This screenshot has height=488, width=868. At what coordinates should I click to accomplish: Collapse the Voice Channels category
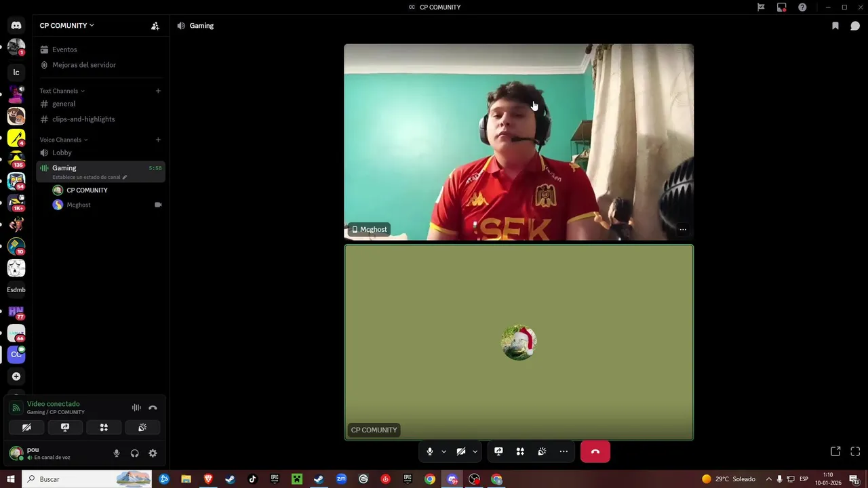63,140
